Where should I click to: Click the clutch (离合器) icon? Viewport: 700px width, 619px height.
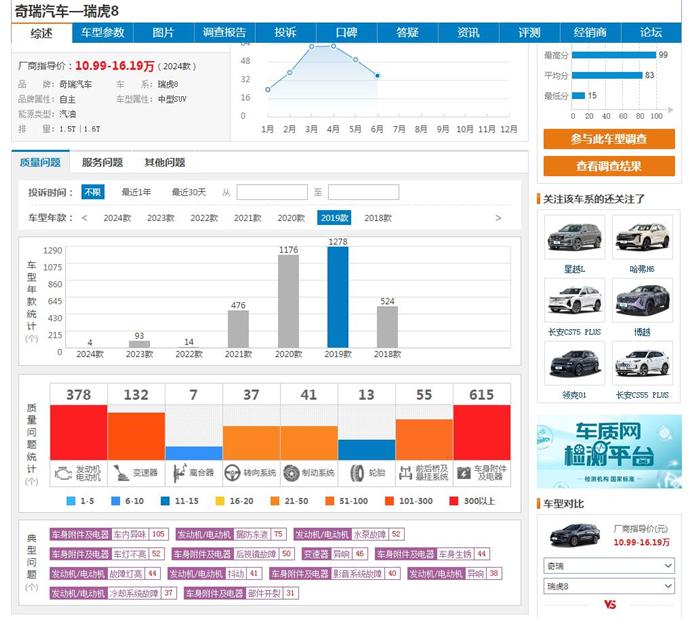[x=180, y=473]
